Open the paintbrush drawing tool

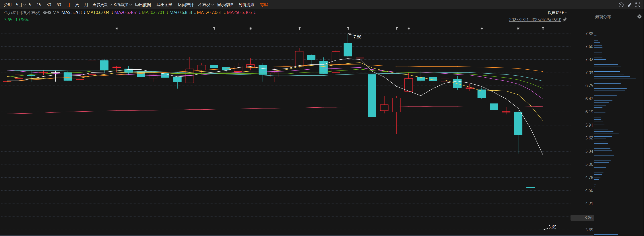pyautogui.click(x=630, y=5)
